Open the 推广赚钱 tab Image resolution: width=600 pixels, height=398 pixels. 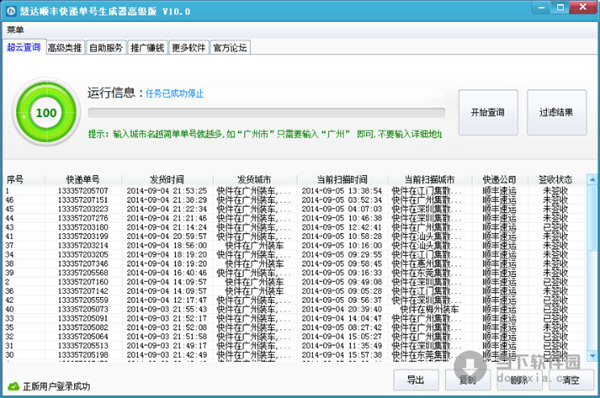147,48
